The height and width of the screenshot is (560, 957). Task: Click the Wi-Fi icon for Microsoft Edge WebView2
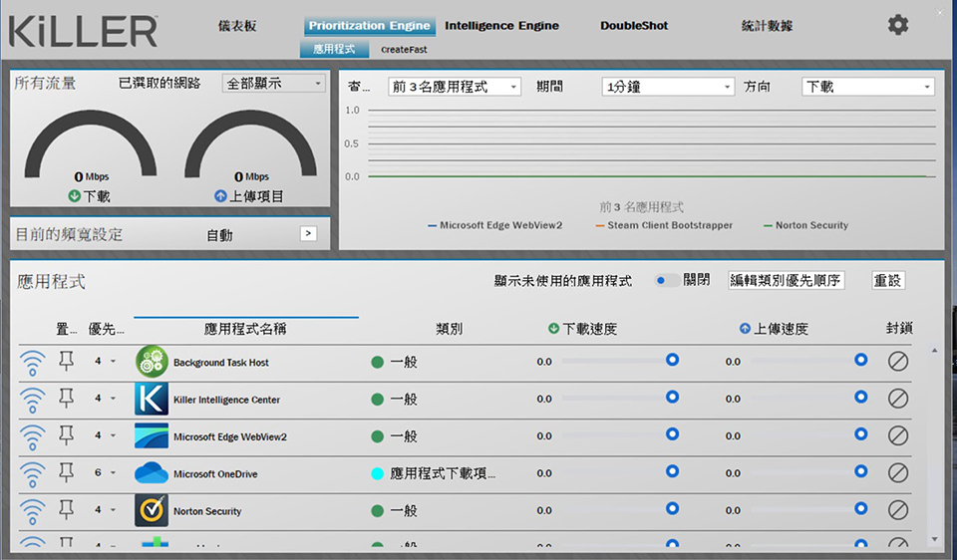tap(32, 436)
